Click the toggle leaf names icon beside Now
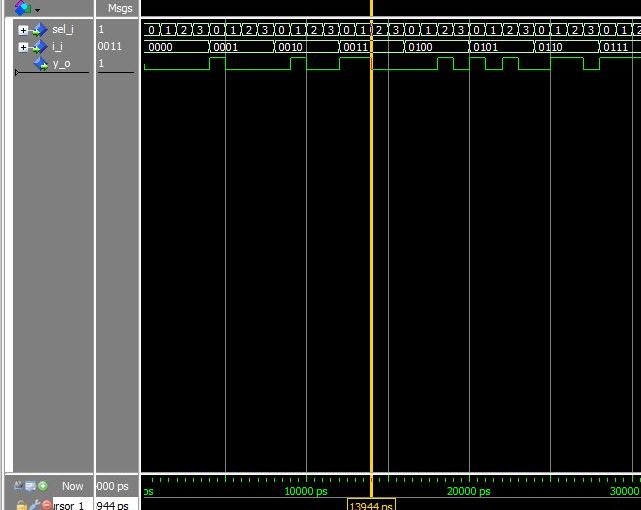The image size is (641, 510). tap(18, 486)
